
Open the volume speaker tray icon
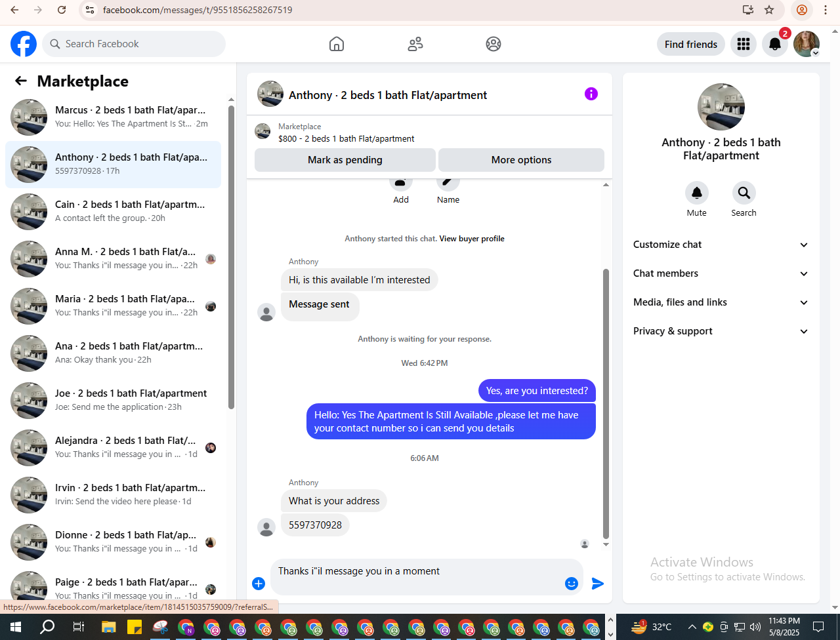tap(755, 627)
